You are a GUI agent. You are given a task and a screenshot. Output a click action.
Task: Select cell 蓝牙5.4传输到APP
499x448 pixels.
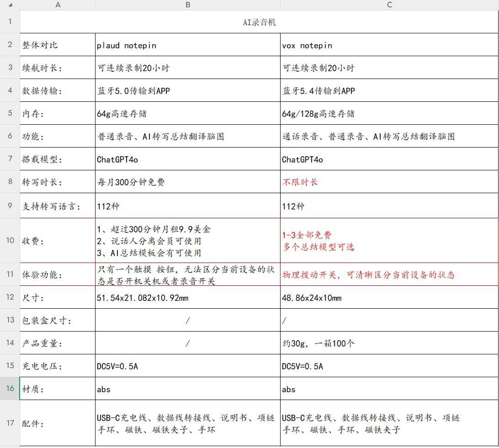(x=389, y=90)
